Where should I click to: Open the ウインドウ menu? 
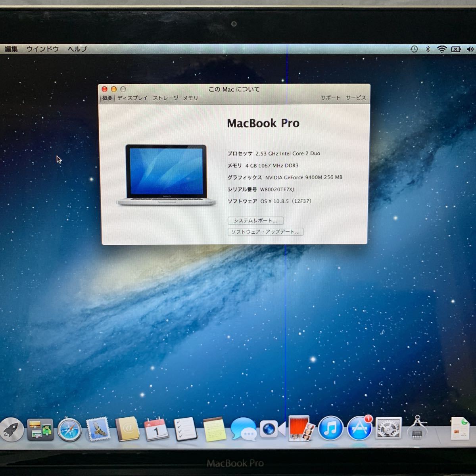(42, 49)
